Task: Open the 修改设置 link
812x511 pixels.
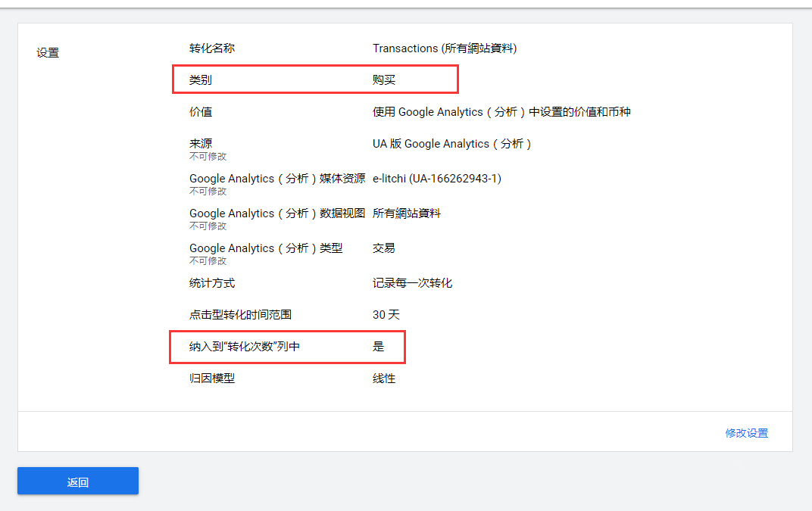Action: click(746, 433)
